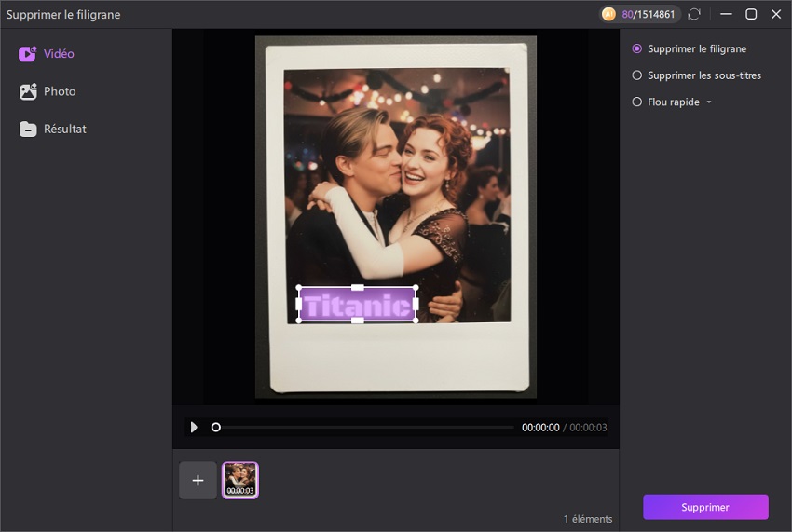Add a new file with plus button
Screen dimensions: 792x532
[198, 480]
